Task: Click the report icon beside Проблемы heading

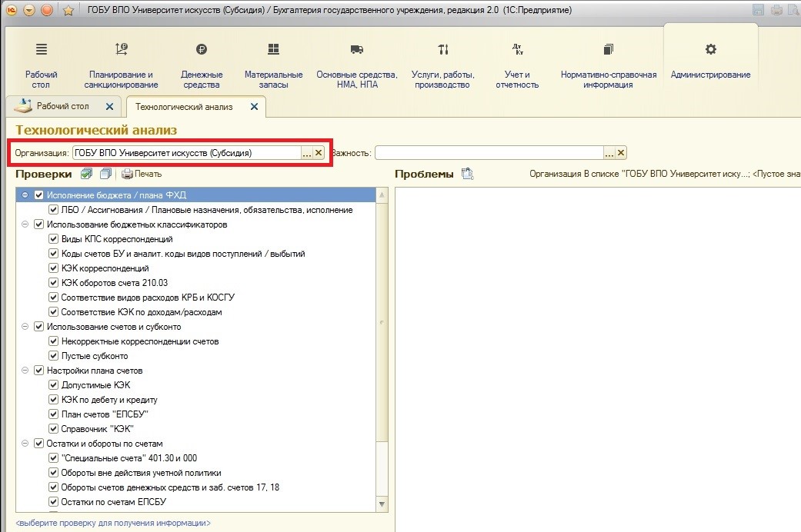Action: (x=467, y=175)
